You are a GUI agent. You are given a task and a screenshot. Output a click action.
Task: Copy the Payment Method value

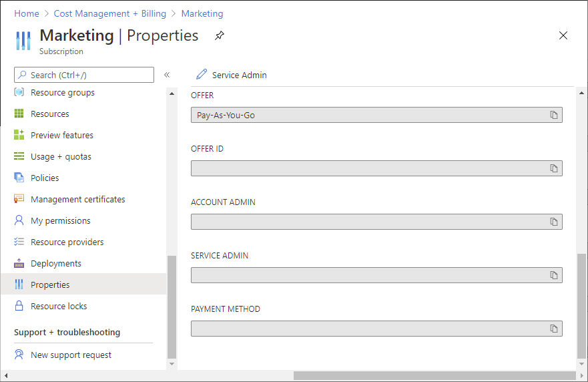[553, 329]
